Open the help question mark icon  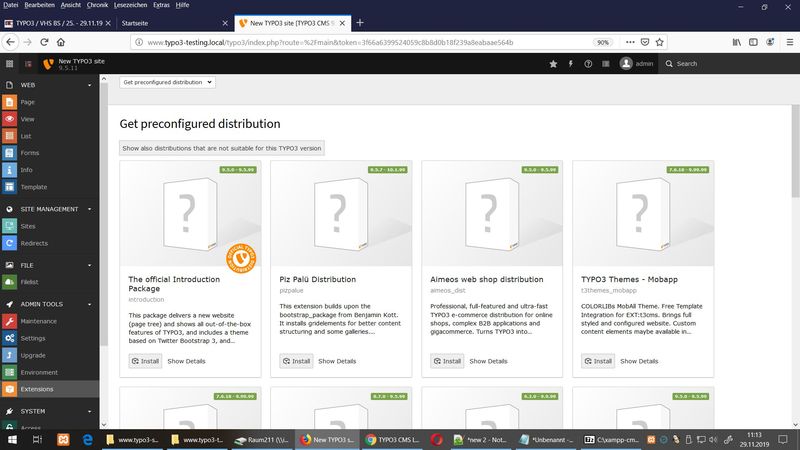(588, 64)
